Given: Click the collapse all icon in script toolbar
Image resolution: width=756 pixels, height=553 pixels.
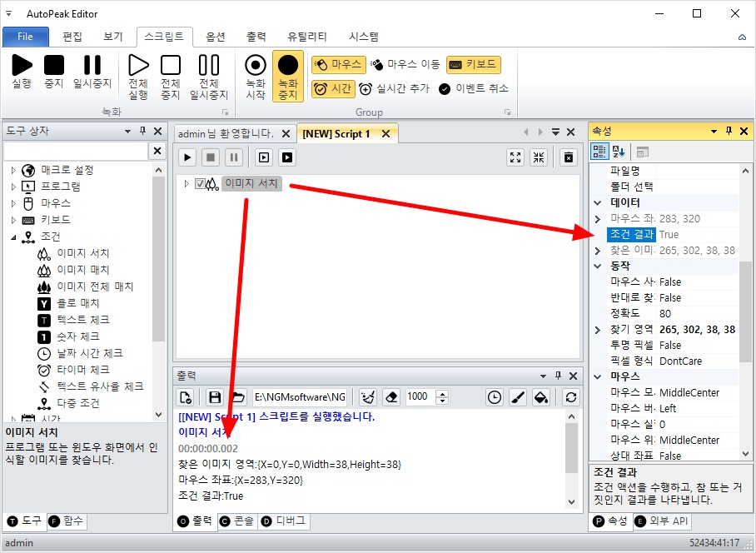Looking at the screenshot, I should point(539,157).
